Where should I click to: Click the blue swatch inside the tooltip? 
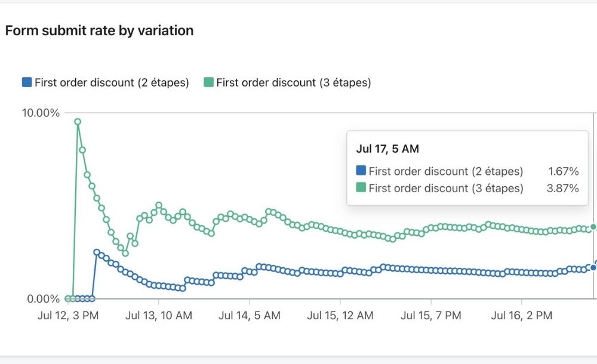pyautogui.click(x=361, y=171)
